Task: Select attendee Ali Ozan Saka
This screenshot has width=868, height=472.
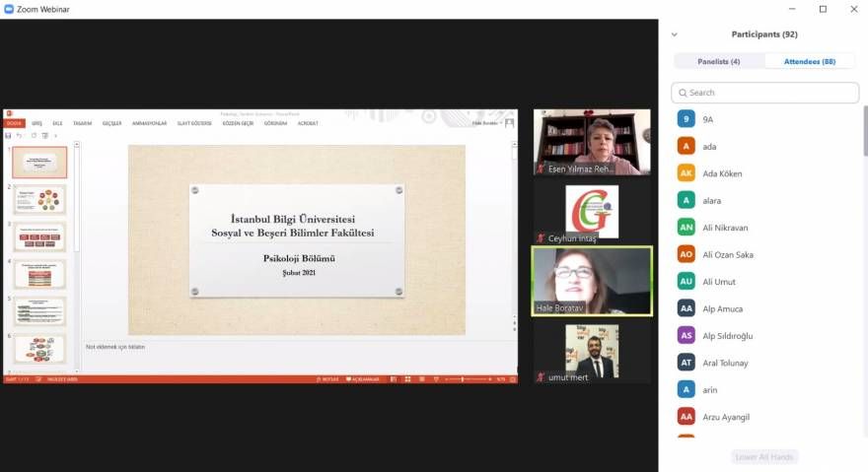Action: click(x=766, y=254)
